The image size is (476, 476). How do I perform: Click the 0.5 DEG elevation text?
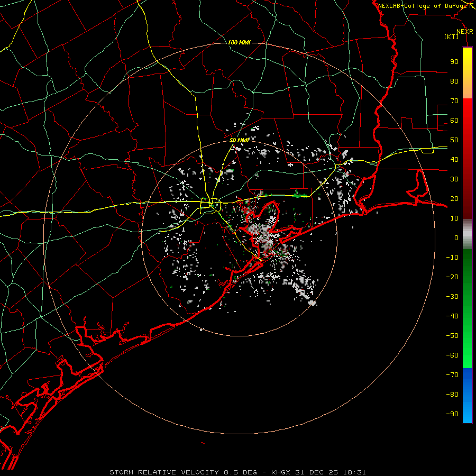(240, 472)
